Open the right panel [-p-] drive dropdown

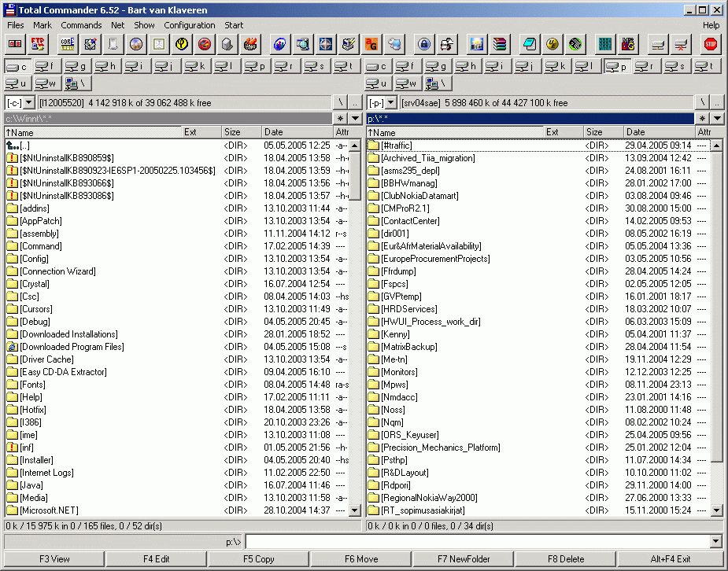pyautogui.click(x=391, y=102)
